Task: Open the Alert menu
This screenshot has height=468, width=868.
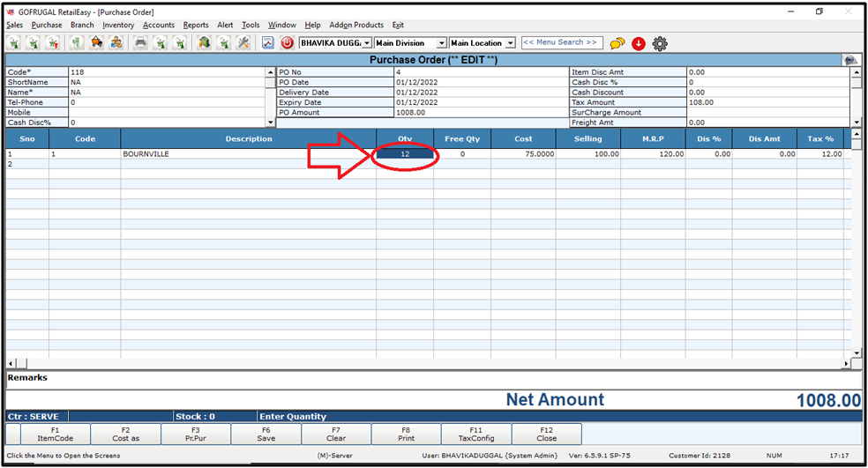Action: point(225,25)
